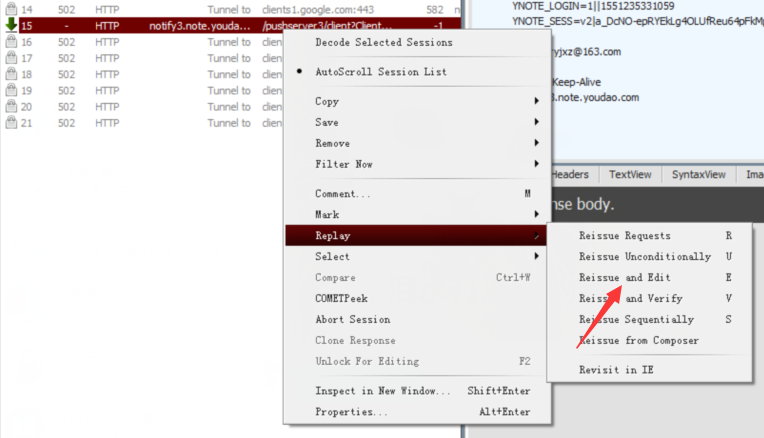Click the lock icon of session 18
This screenshot has width=764, height=438.
(11, 74)
